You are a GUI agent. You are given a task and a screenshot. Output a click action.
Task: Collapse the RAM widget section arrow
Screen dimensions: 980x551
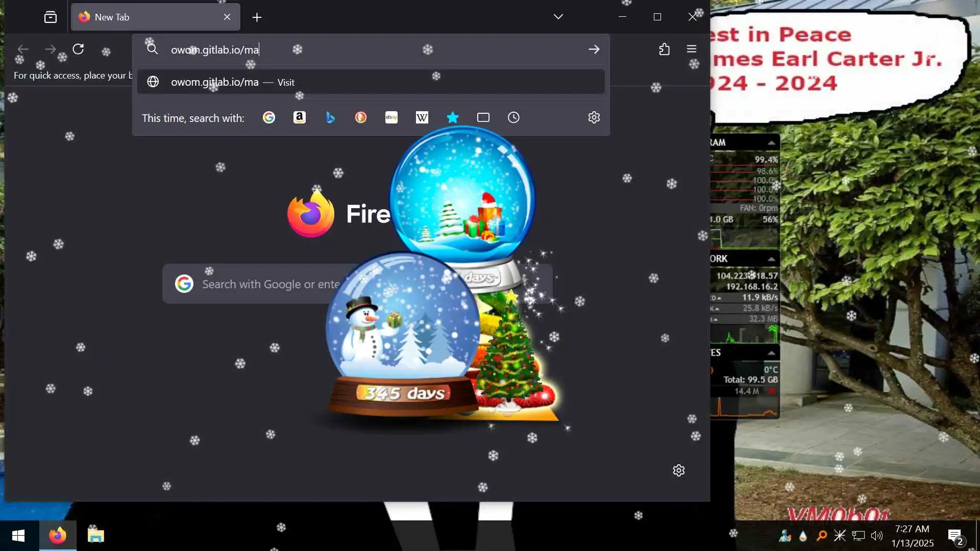[771, 142]
